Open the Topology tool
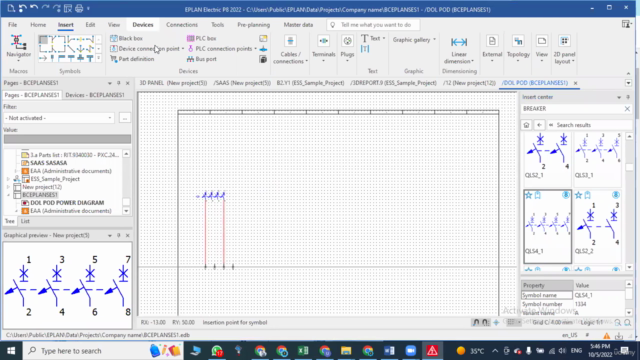The width and height of the screenshot is (640, 360). [x=518, y=48]
